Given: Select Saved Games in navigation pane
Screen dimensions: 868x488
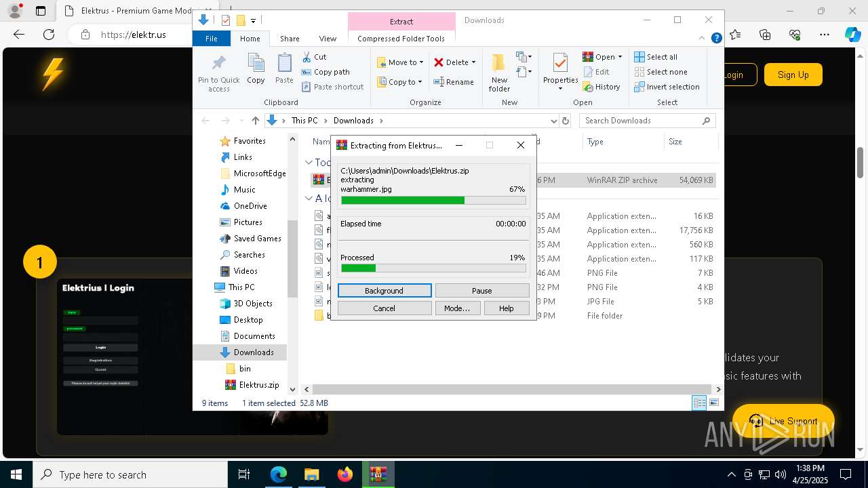Looking at the screenshot, I should 257,239.
